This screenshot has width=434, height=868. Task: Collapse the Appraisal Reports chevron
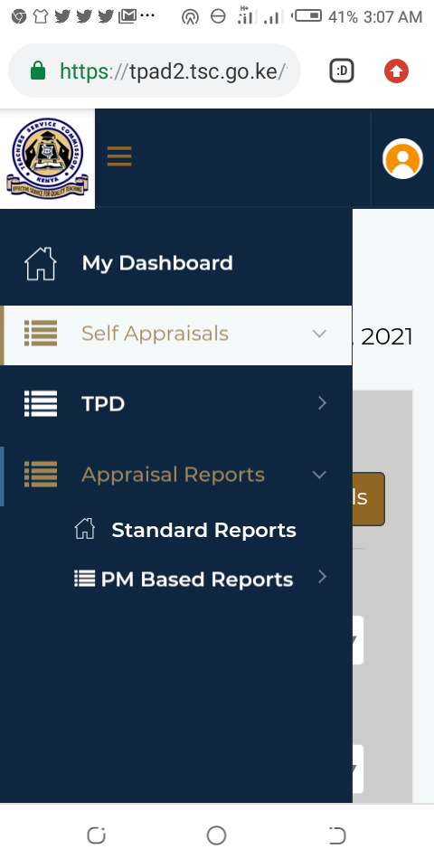[319, 475]
